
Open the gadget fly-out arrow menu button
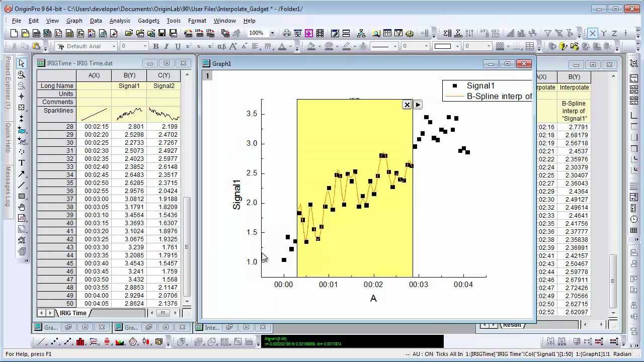tap(418, 105)
